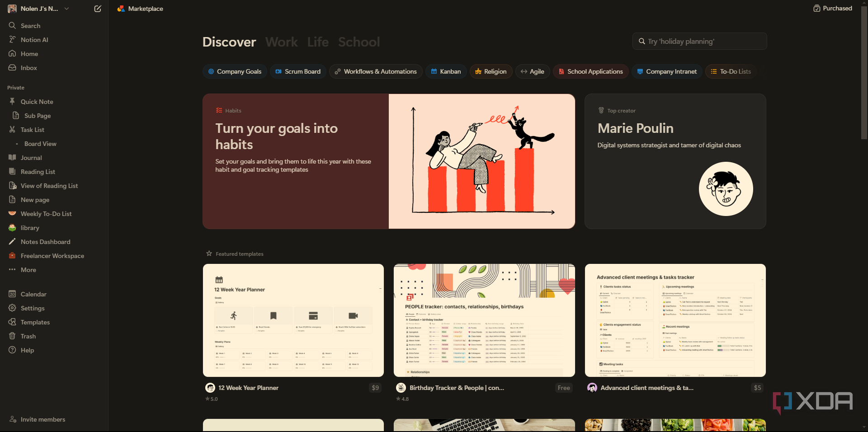Open PEOPLE tracker template thumbnail
Image resolution: width=868 pixels, height=432 pixels.
[x=484, y=320]
